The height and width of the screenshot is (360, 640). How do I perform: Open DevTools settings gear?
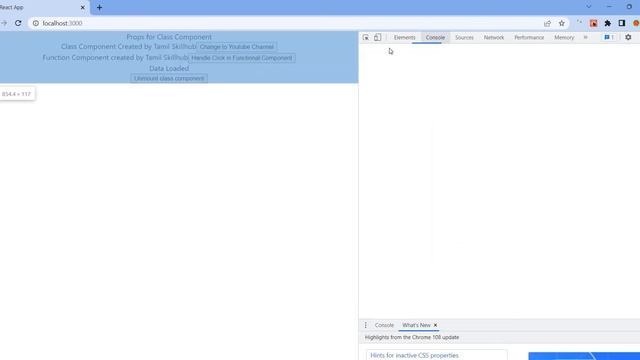[x=628, y=37]
